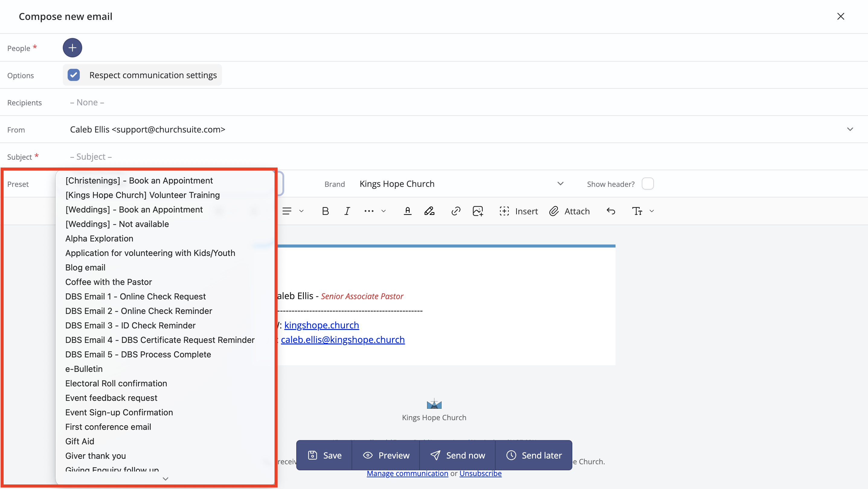Click the Unsubscribe link

481,473
